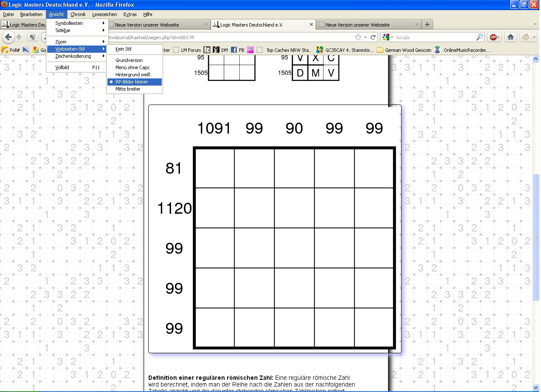Image resolution: width=541 pixels, height=392 pixels.
Task: Open a new tab with plus button
Action: click(x=427, y=24)
